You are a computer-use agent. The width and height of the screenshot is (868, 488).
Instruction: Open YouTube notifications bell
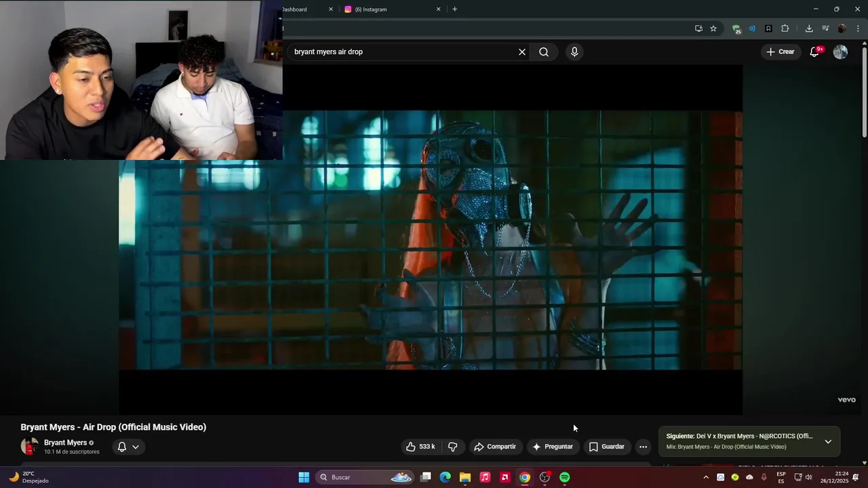point(815,52)
